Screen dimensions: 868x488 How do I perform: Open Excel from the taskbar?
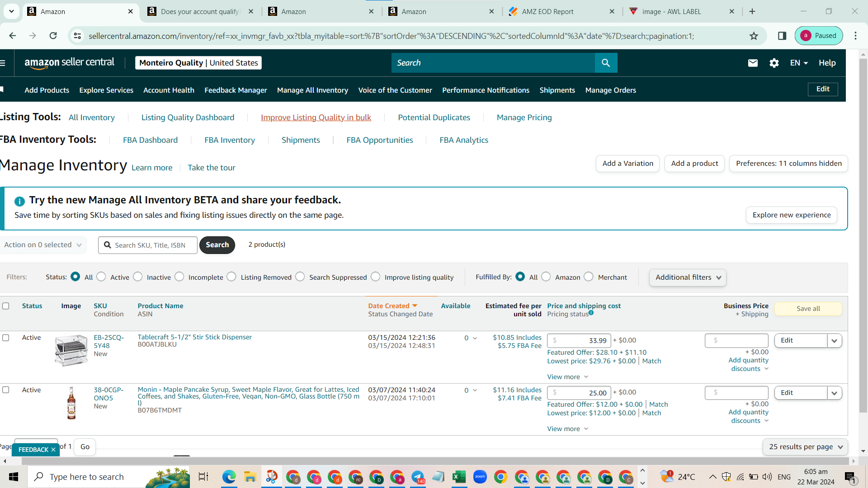pos(459,477)
